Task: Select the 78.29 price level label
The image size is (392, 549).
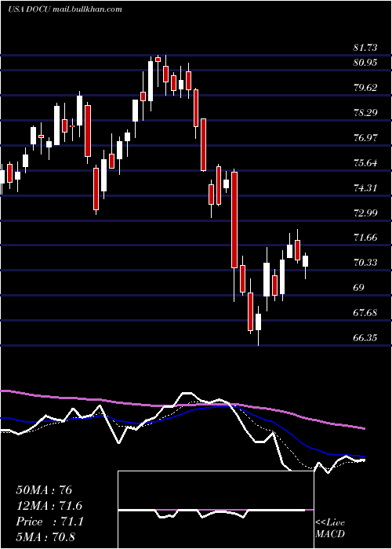Action: point(365,113)
